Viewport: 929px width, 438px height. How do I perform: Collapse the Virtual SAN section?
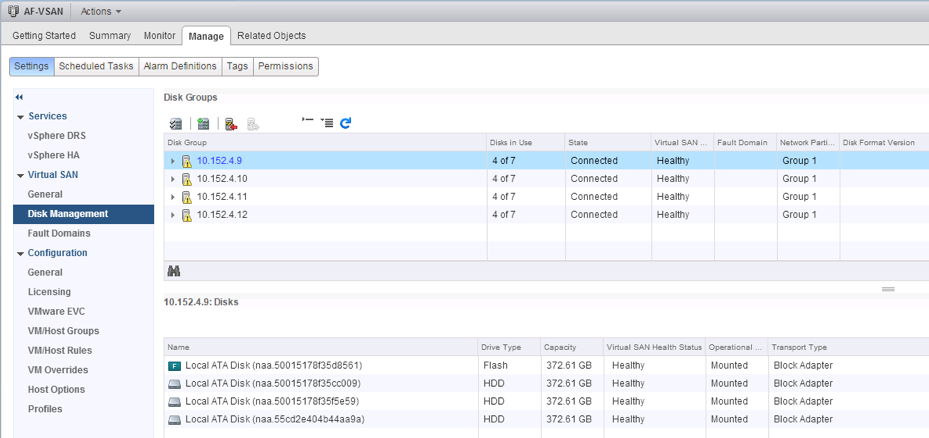[x=21, y=175]
